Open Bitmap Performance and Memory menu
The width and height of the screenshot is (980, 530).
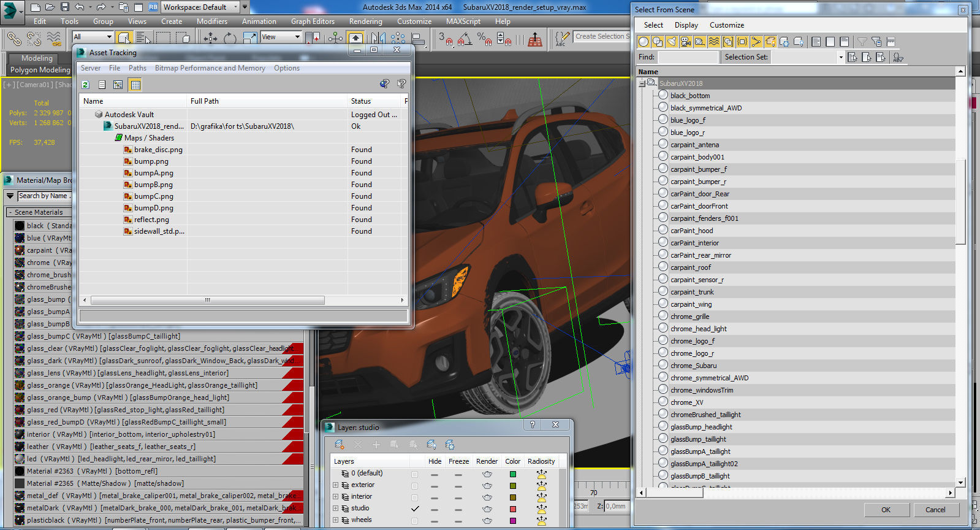210,68
